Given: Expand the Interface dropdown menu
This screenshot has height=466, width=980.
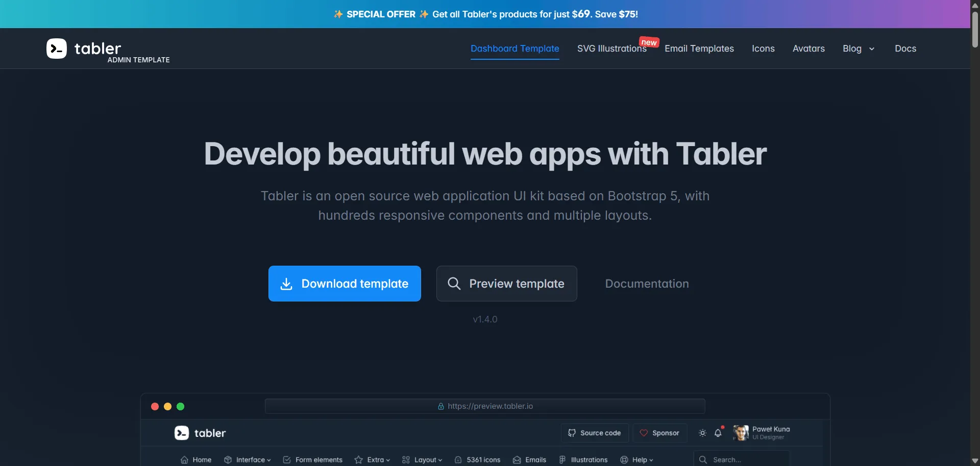Looking at the screenshot, I should (x=268, y=460).
